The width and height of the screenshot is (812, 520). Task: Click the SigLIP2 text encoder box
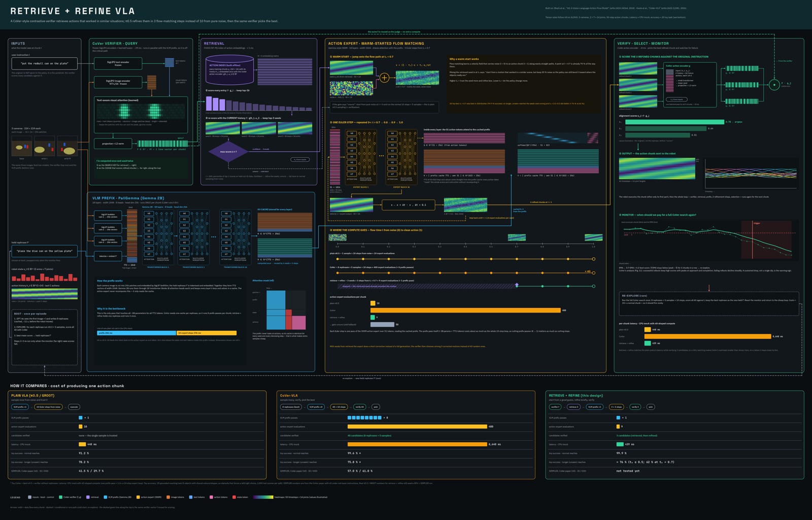(118, 63)
